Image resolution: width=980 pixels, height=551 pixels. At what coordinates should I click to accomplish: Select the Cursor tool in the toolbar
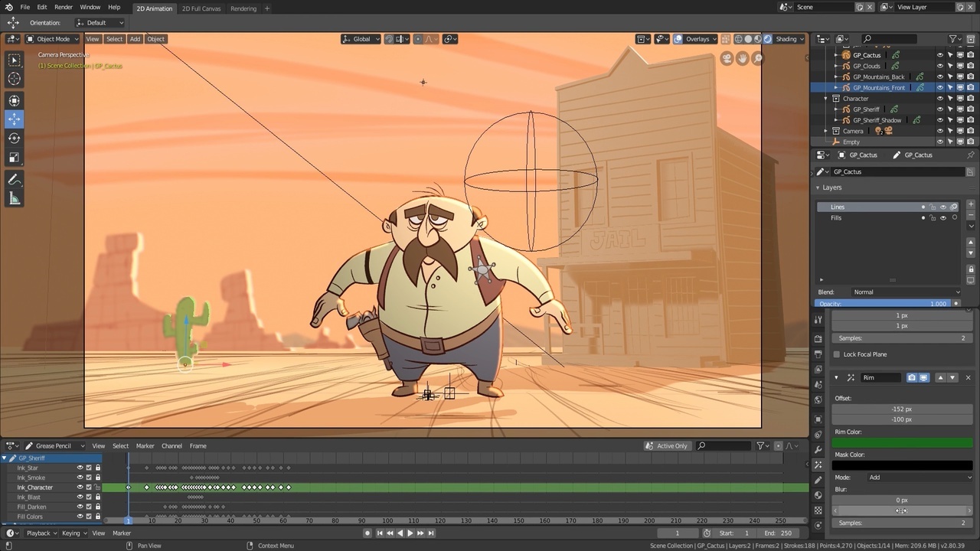[13, 77]
